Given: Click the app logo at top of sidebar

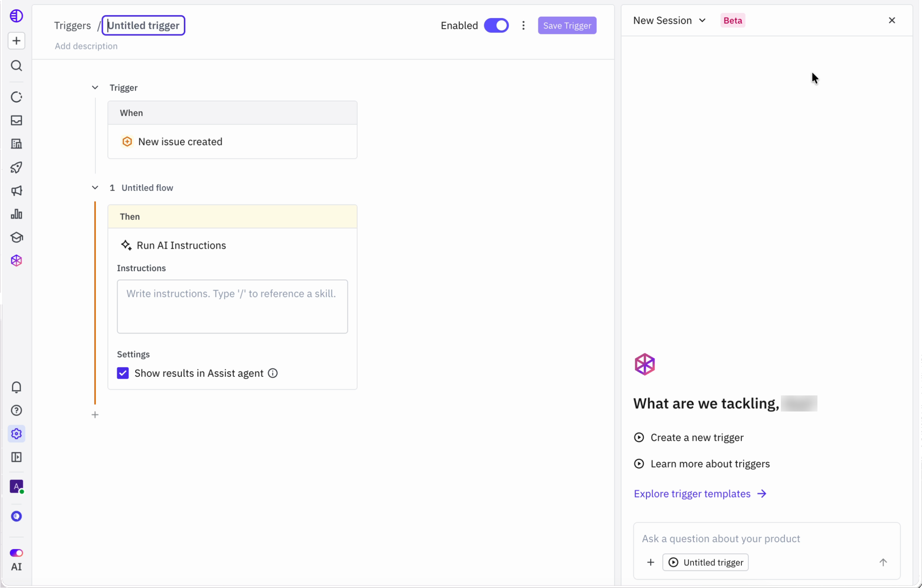Looking at the screenshot, I should click(x=16, y=16).
